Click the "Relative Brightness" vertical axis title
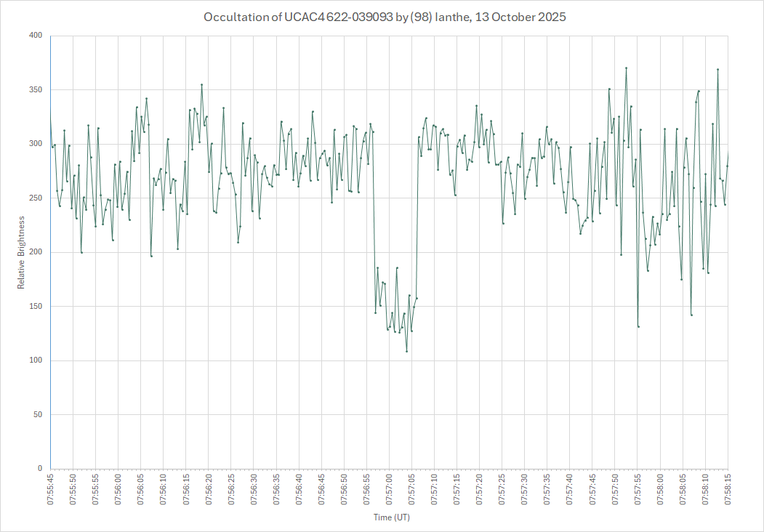 click(21, 251)
